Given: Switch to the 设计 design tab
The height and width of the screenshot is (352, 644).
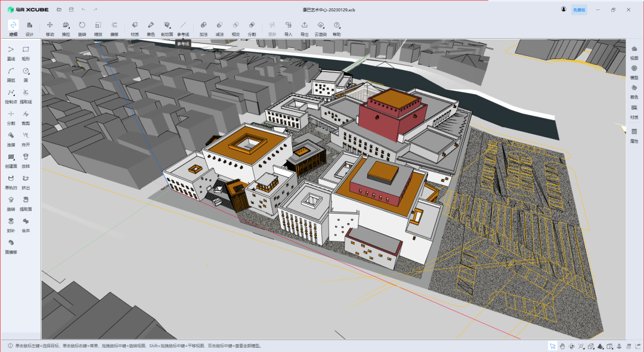Looking at the screenshot, I should 29,27.
